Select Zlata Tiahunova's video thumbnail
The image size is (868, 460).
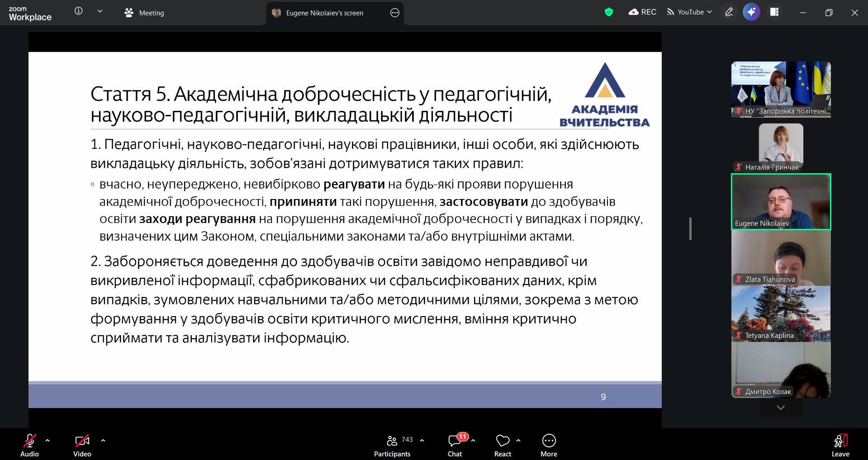click(781, 258)
